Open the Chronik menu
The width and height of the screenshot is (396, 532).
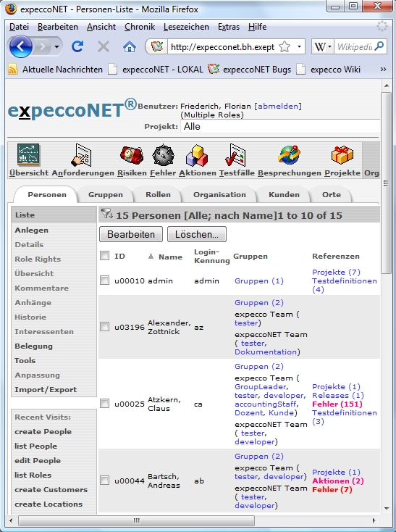pos(140,27)
